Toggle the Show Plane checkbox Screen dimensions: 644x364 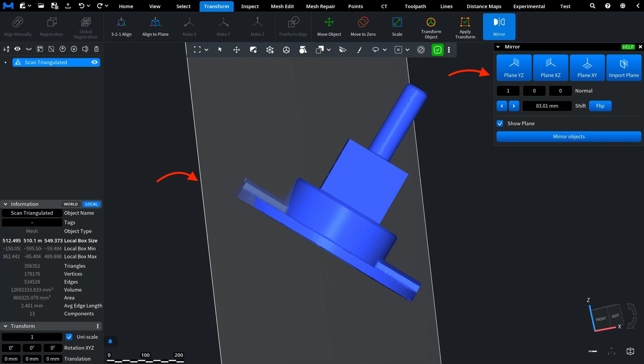500,123
